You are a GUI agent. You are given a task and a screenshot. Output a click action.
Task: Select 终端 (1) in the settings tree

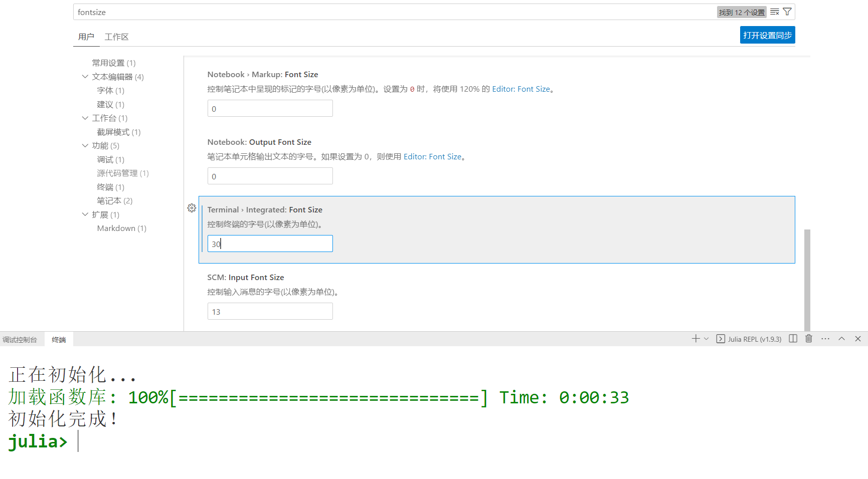(111, 187)
